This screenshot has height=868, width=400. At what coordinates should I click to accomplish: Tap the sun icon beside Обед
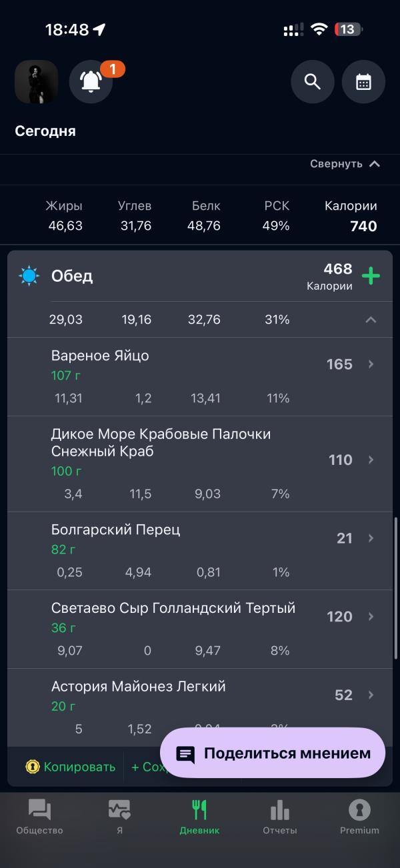coord(29,276)
